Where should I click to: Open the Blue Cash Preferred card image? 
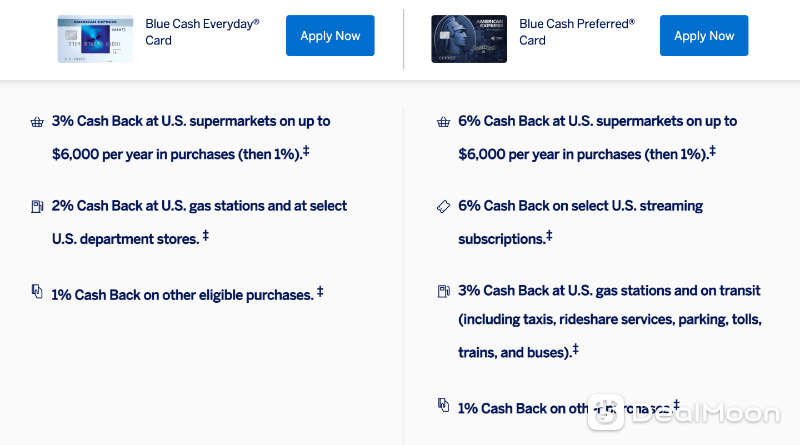[469, 39]
